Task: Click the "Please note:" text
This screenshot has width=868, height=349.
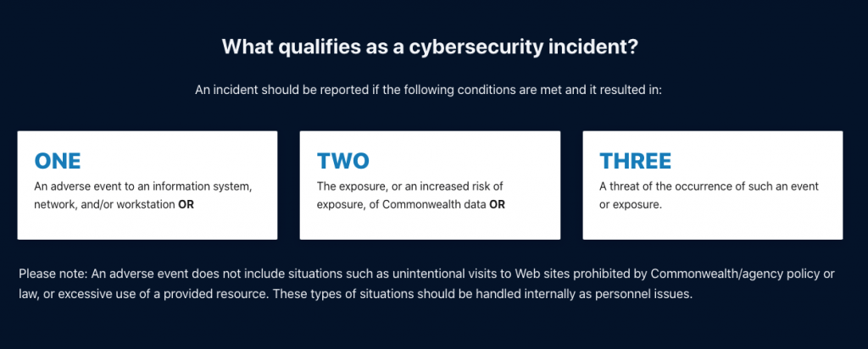Action: (x=53, y=274)
